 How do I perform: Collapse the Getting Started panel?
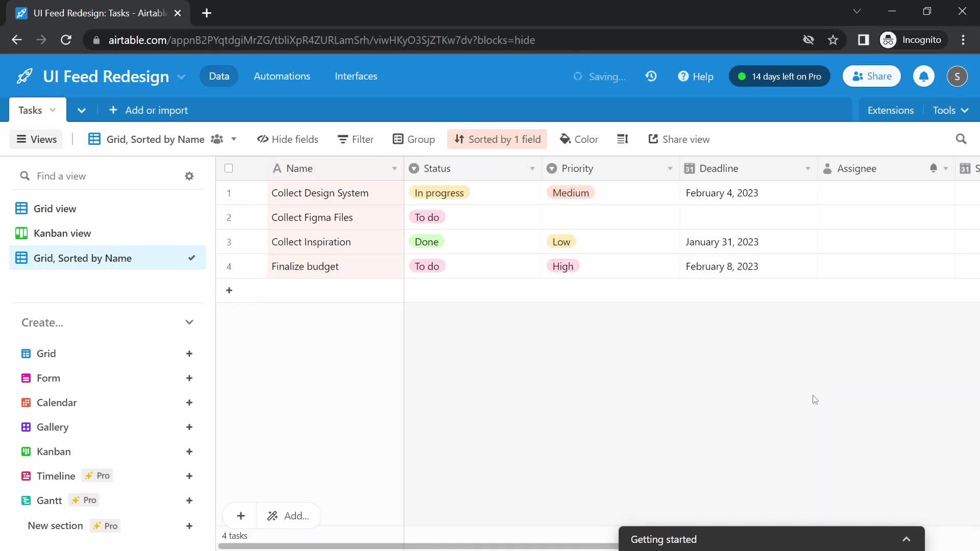click(x=906, y=539)
